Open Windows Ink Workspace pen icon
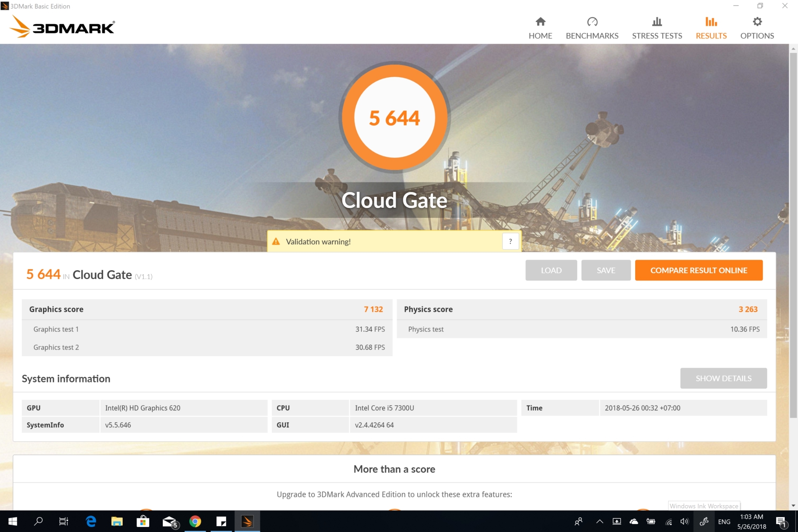 [704, 521]
